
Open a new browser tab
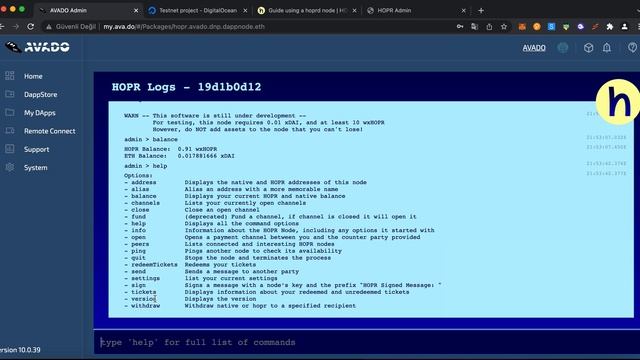coord(481,11)
